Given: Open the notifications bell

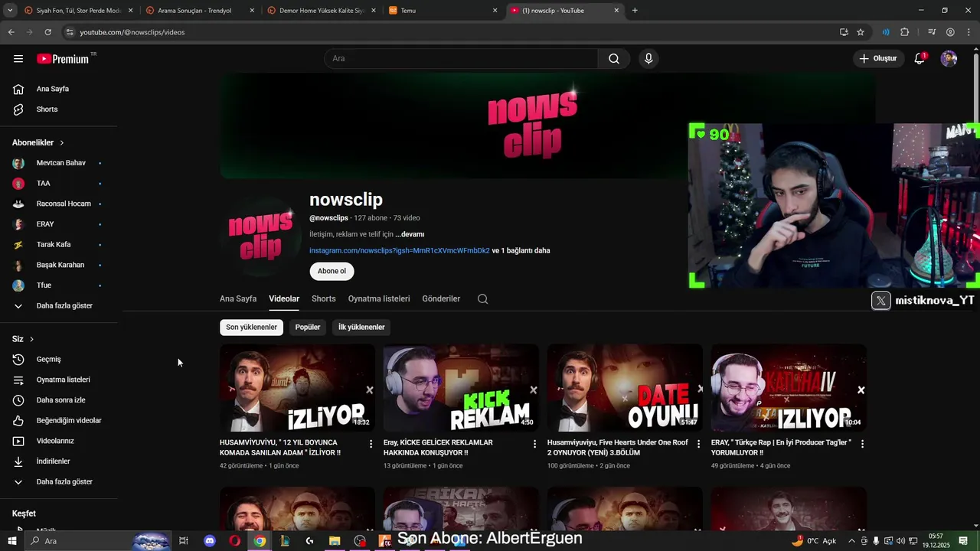Looking at the screenshot, I should pyautogui.click(x=920, y=59).
